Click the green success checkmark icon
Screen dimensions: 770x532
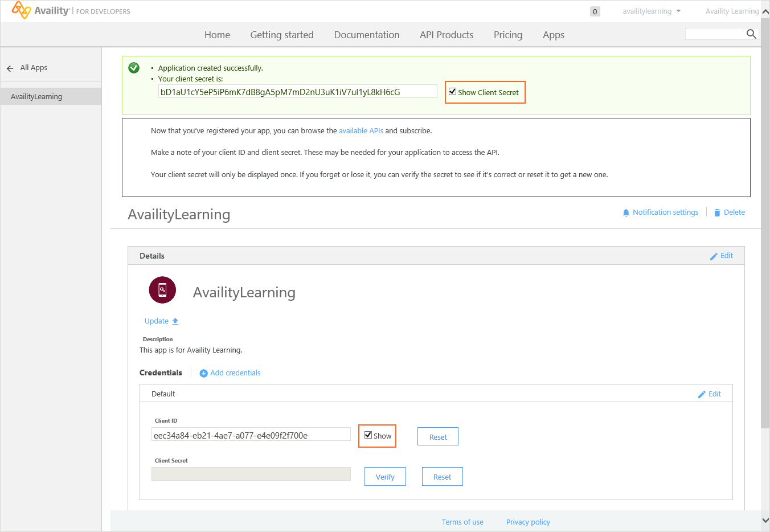pos(134,68)
